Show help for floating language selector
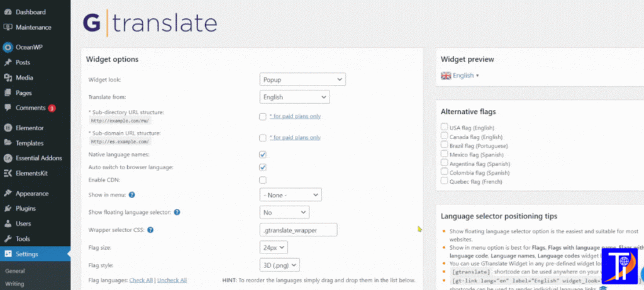This screenshot has height=290, width=644. [x=177, y=213]
